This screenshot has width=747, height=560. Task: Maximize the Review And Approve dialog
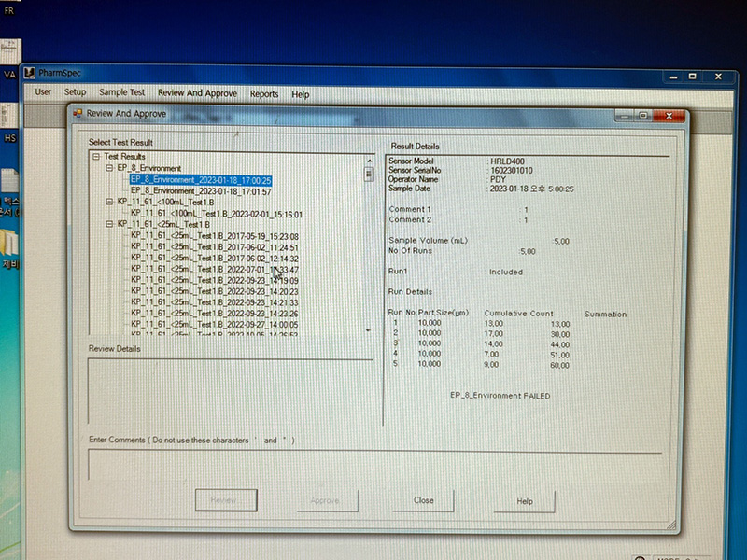tap(644, 116)
